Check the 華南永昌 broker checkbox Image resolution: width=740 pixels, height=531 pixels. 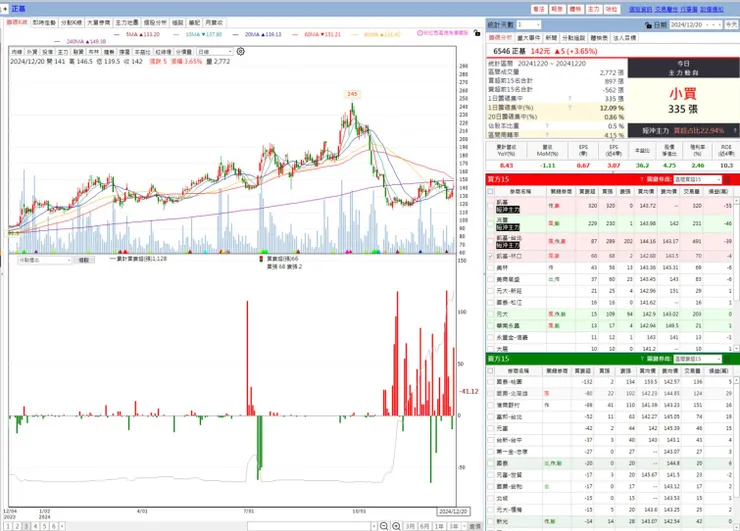491,326
